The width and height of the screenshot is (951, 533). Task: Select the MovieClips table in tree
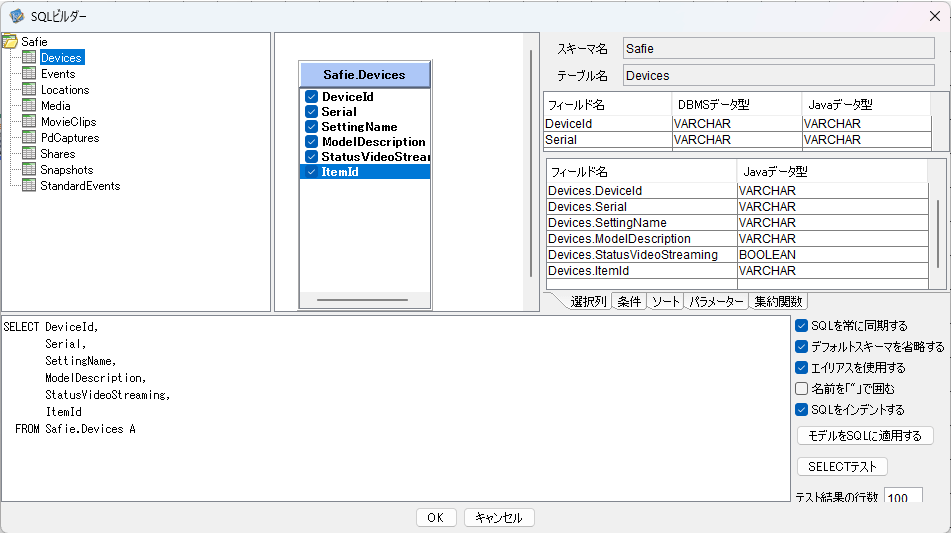click(x=69, y=122)
